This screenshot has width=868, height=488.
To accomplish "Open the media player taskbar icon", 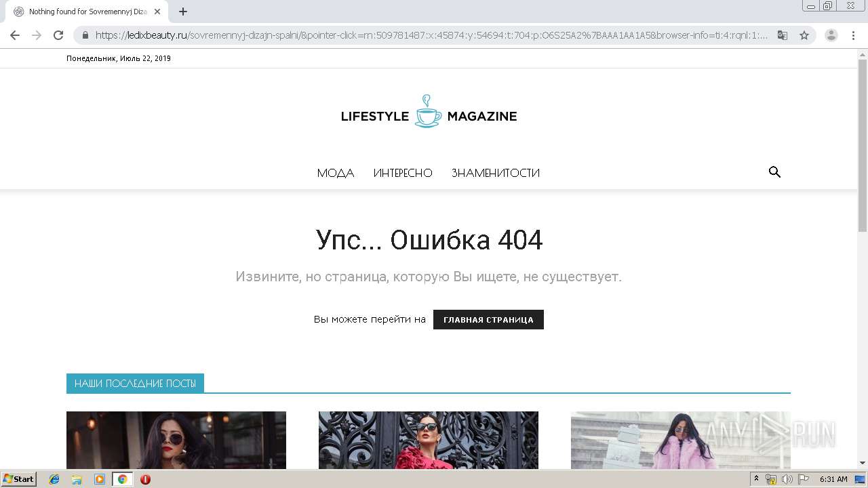I will 100,479.
